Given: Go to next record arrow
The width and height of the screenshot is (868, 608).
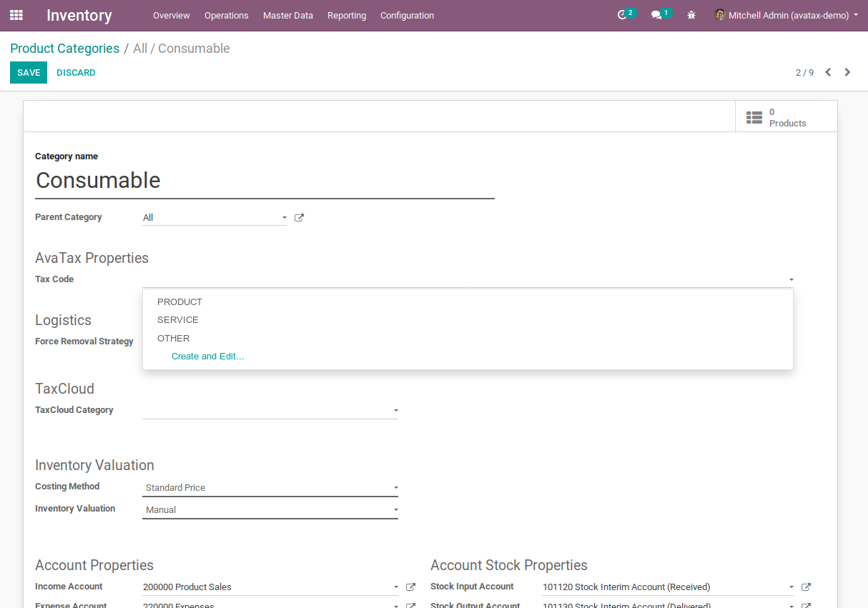Looking at the screenshot, I should [x=847, y=72].
